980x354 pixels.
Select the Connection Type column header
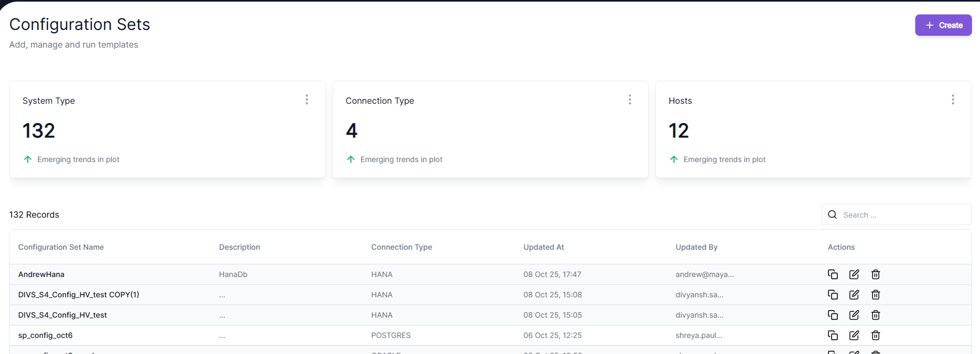click(x=401, y=247)
